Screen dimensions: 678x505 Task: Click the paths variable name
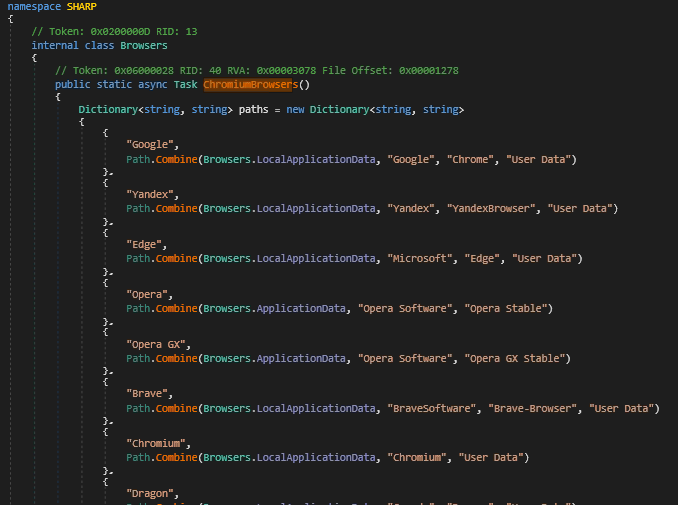pos(253,109)
